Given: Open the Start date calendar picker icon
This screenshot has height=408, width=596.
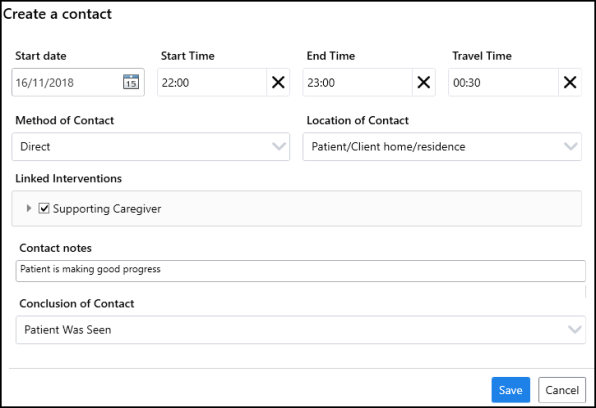Looking at the screenshot, I should (x=131, y=82).
